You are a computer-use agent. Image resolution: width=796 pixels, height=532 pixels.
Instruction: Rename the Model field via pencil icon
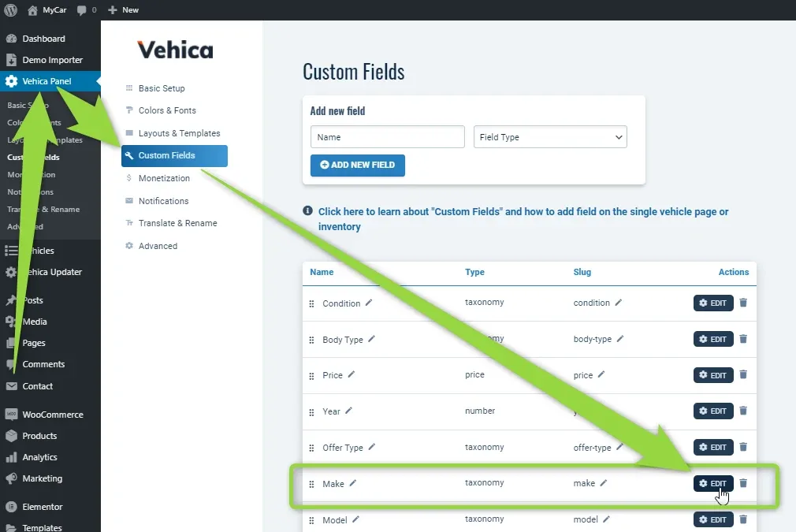[356, 519]
